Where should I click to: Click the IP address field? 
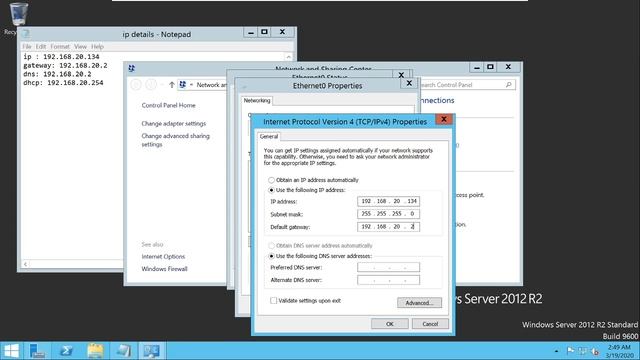(388, 201)
